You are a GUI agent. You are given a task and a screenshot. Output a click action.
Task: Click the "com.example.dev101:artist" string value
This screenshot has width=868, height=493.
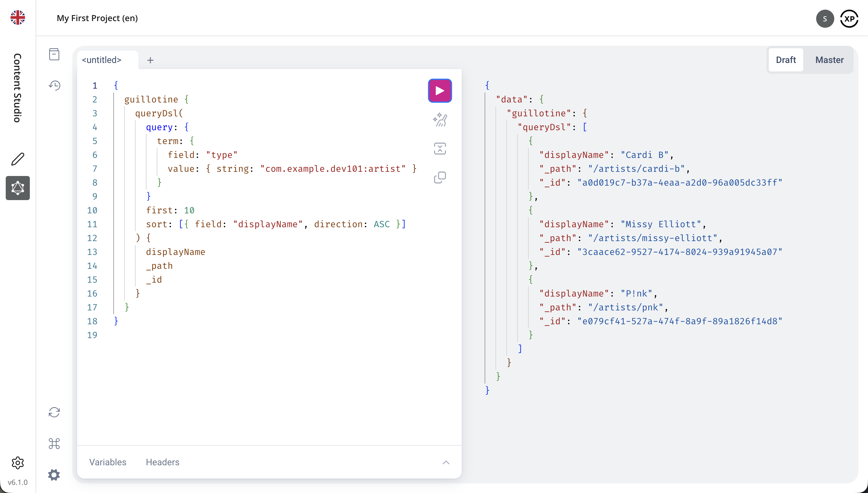coord(333,169)
